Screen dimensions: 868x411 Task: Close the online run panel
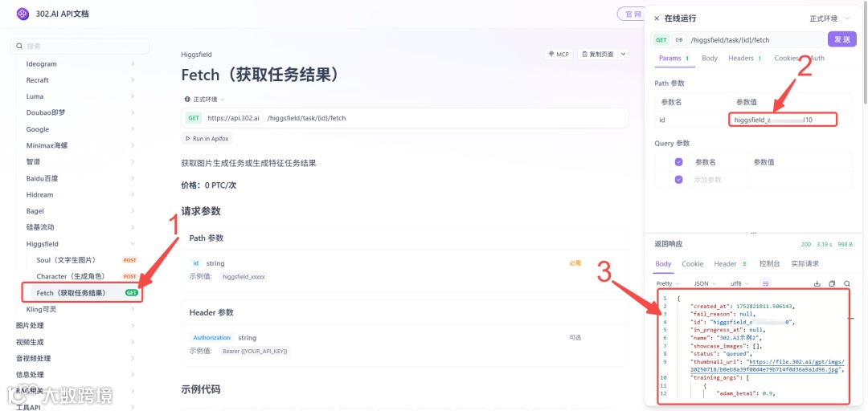[657, 18]
